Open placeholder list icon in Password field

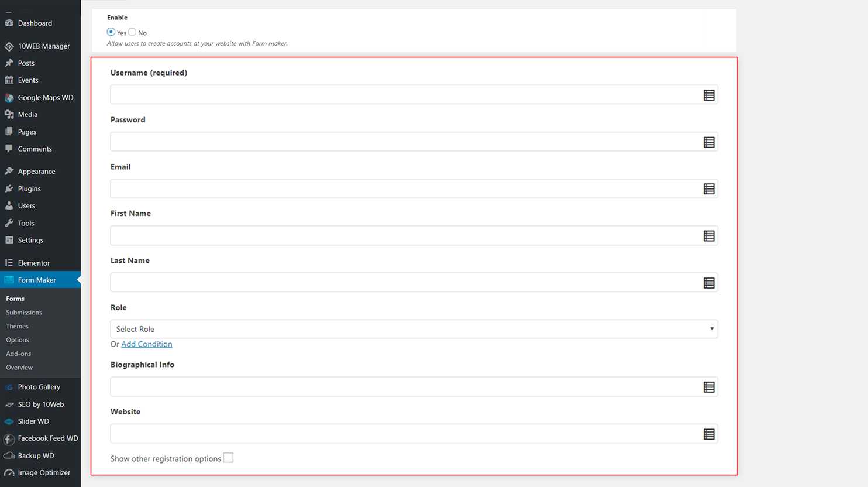(x=709, y=142)
